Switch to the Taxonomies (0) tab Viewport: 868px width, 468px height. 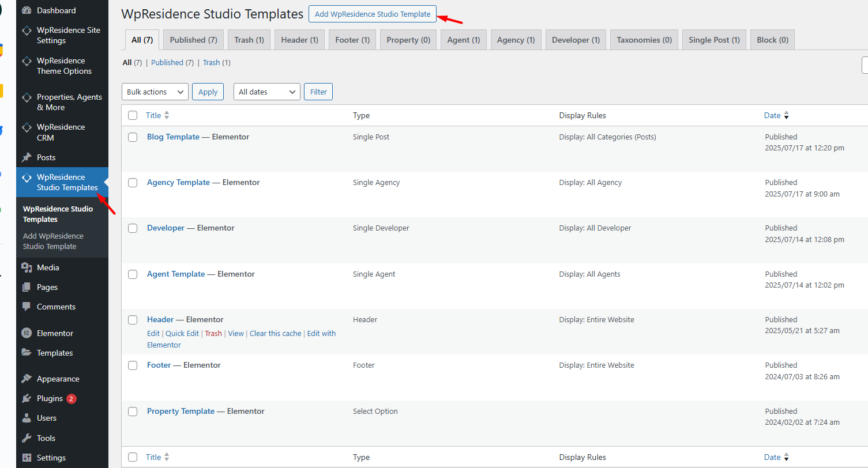(644, 40)
